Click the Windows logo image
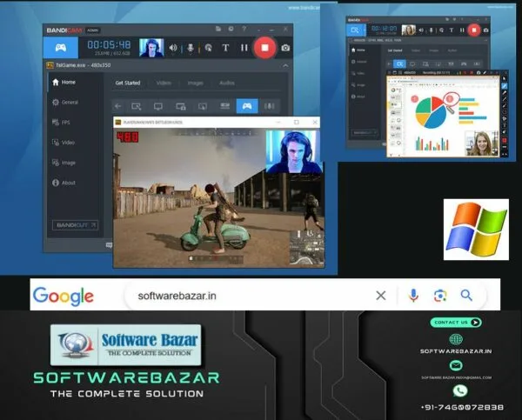Image resolution: width=522 pixels, height=420 pixels. pos(476,230)
